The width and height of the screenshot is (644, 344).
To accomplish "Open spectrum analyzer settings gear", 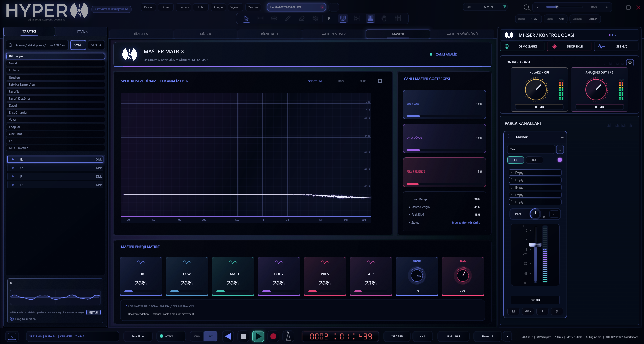I will (x=380, y=81).
